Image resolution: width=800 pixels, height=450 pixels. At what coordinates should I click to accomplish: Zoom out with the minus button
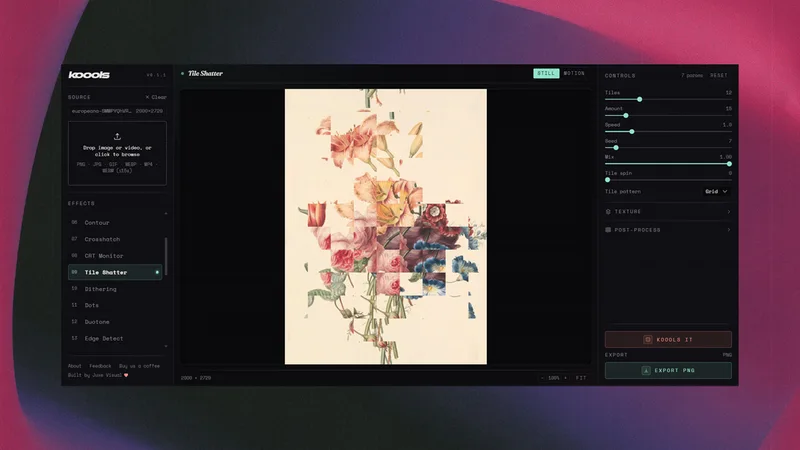coord(542,378)
